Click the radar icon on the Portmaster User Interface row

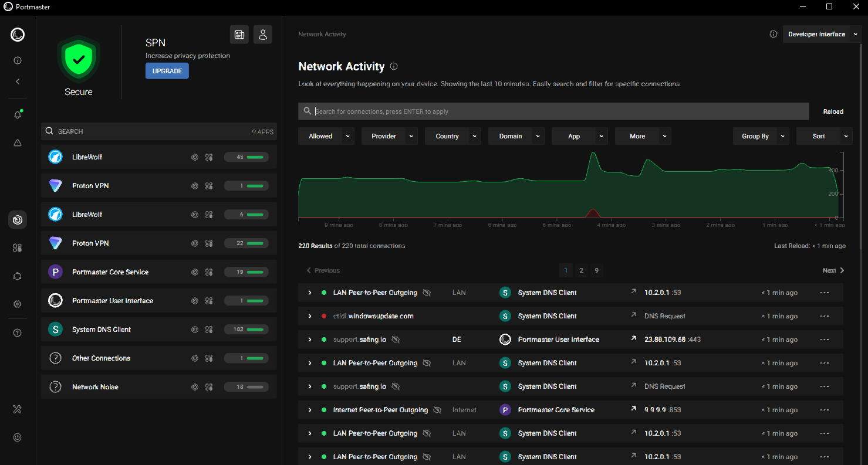[x=195, y=301]
